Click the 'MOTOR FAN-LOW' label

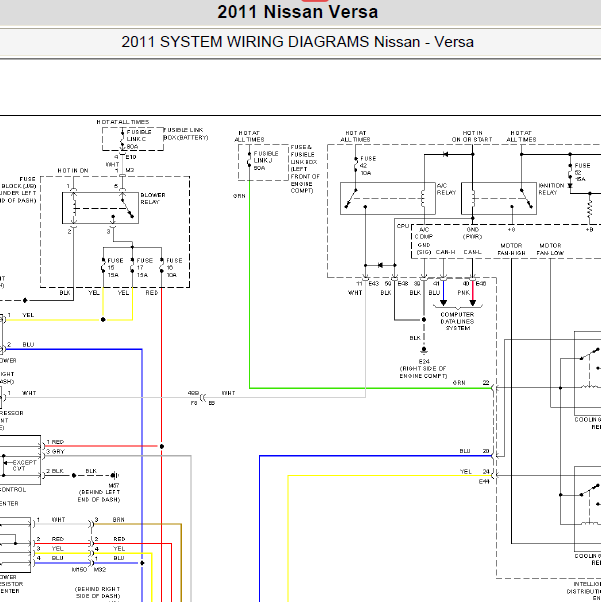pos(550,249)
